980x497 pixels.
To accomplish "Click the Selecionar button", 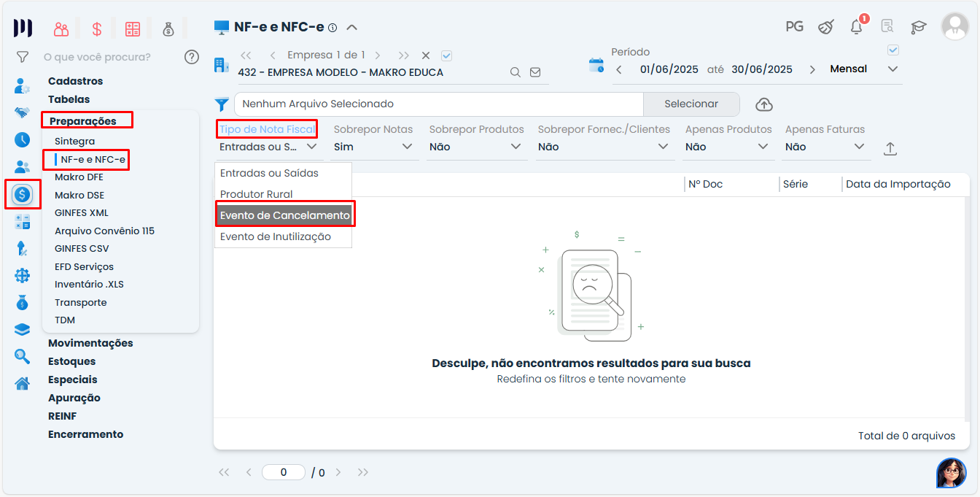I will 691,104.
